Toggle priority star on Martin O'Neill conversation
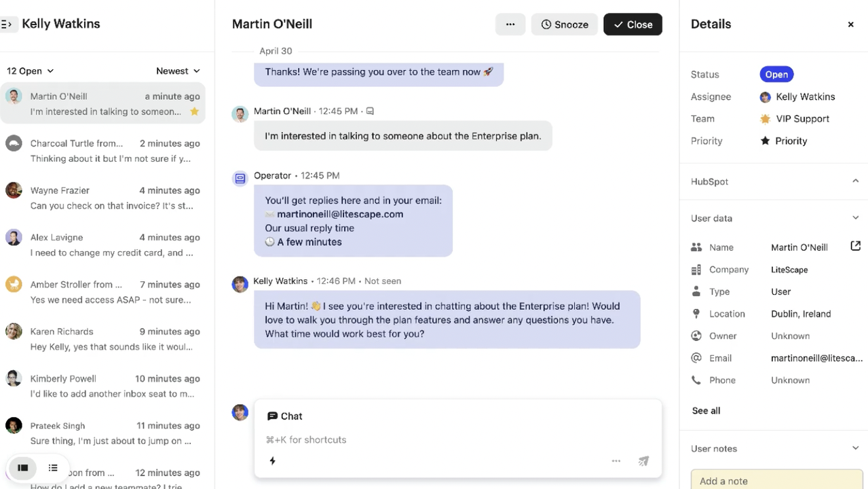868x489 pixels. coord(194,111)
